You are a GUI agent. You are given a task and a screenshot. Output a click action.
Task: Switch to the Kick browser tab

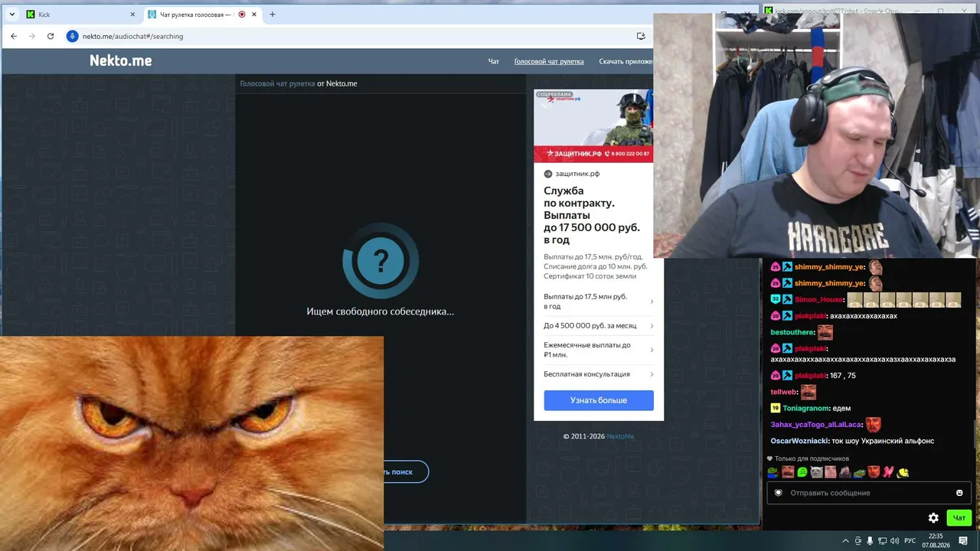[80, 15]
